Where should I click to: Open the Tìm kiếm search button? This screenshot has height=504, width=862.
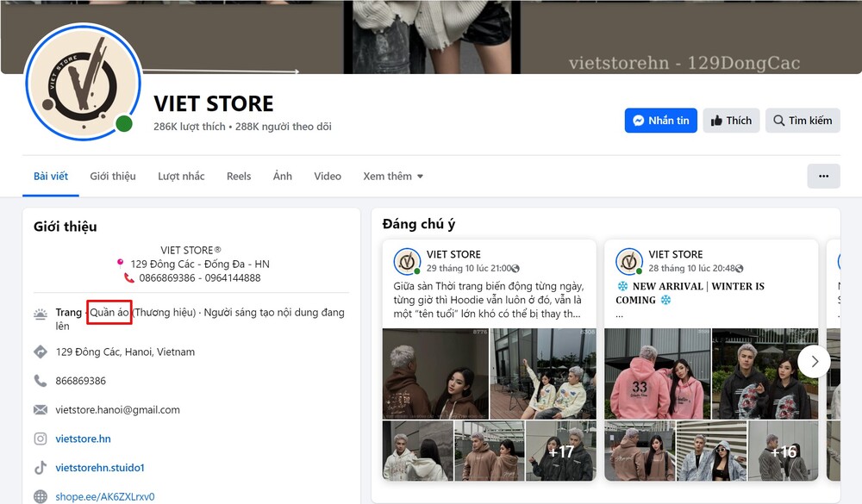[x=803, y=121]
